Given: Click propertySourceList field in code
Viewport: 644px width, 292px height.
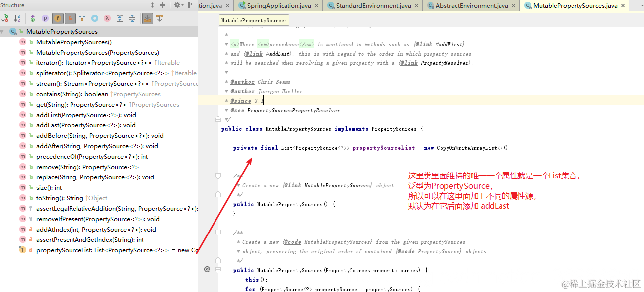Looking at the screenshot, I should pyautogui.click(x=383, y=148).
